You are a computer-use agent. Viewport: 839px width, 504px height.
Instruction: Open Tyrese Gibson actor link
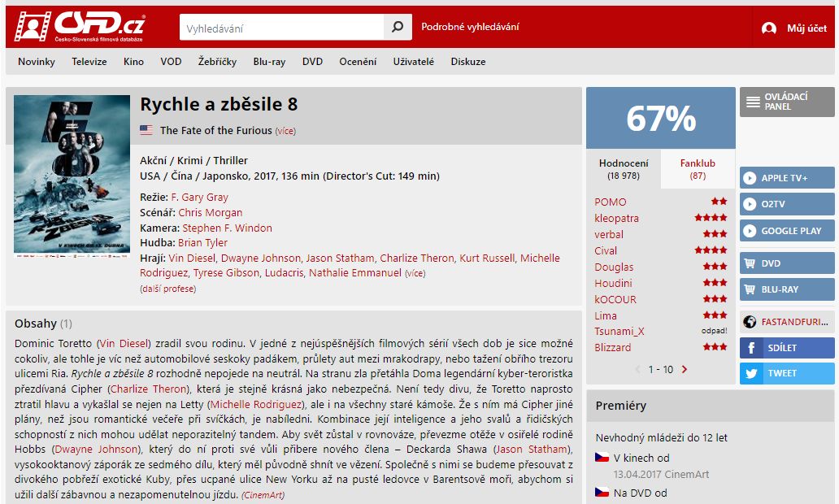point(226,273)
